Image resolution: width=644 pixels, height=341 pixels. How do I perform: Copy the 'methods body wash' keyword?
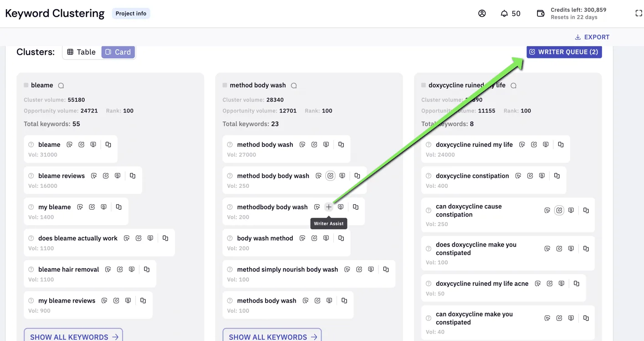(344, 300)
